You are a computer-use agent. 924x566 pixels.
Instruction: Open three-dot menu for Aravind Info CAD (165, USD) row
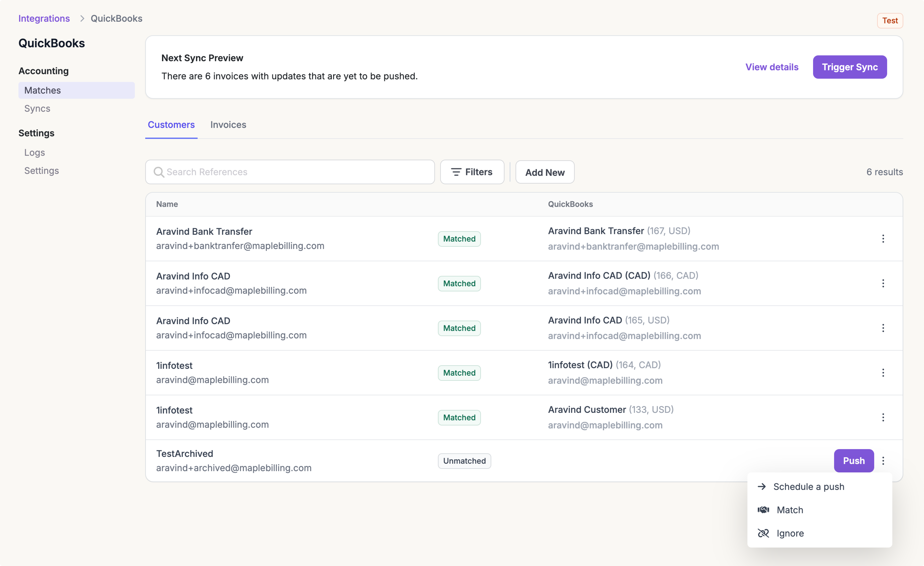[x=883, y=328]
